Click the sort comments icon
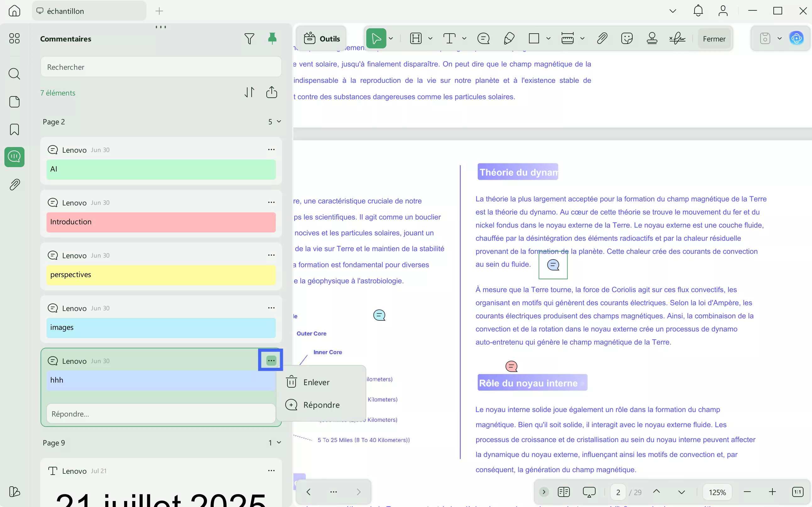Image resolution: width=812 pixels, height=507 pixels. [x=249, y=92]
